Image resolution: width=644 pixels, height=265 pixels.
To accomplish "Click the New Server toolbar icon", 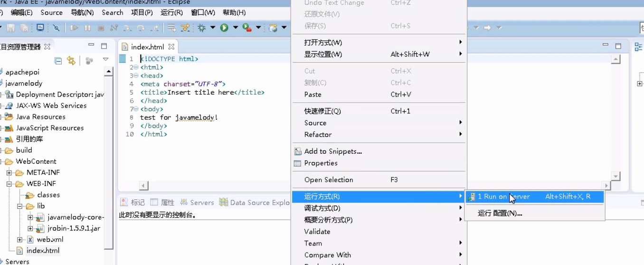I will coord(273,28).
